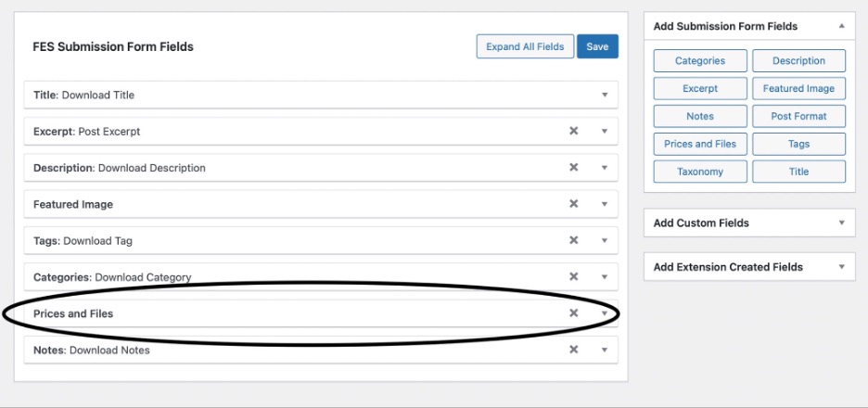This screenshot has width=868, height=408.
Task: Delete the Prices and Files field X
Action: click(x=573, y=313)
